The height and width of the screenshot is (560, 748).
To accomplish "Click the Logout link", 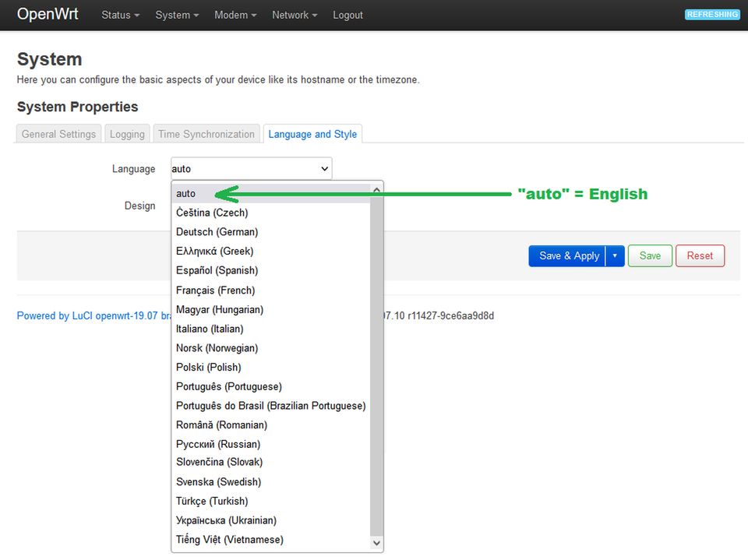I will (x=348, y=15).
